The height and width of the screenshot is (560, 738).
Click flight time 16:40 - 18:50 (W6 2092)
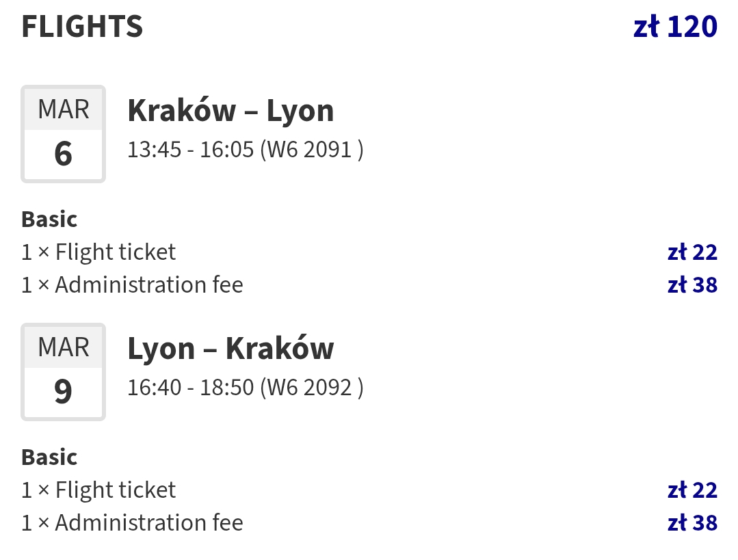(246, 388)
